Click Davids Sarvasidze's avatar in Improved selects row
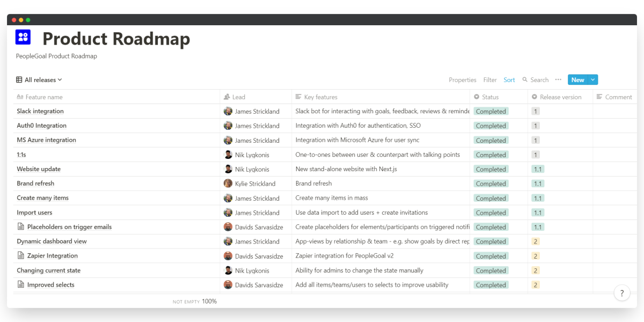Screen dimensions: 644x322 tap(228, 285)
